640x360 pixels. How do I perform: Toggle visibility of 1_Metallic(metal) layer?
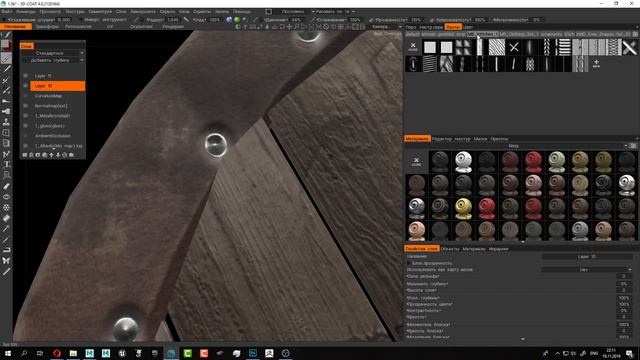coord(26,116)
